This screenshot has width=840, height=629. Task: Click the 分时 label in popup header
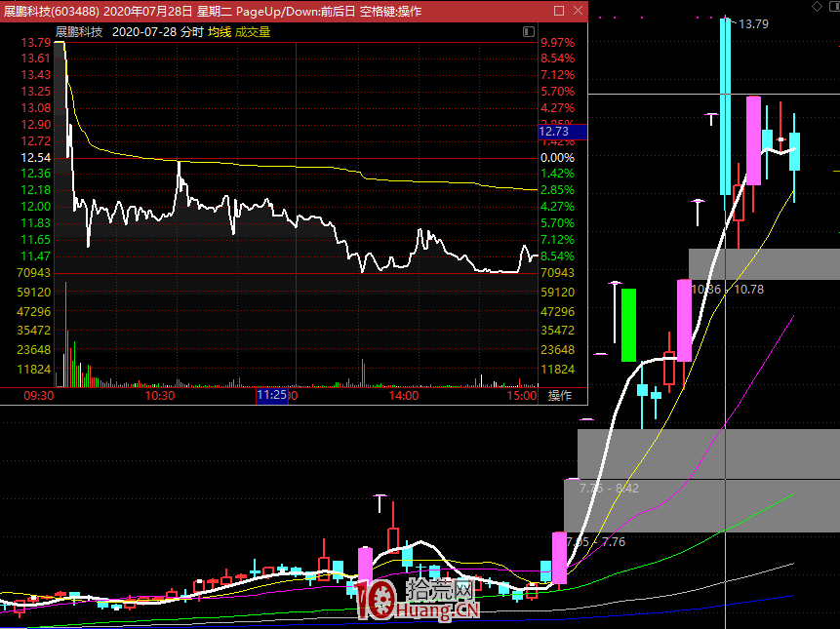(192, 31)
